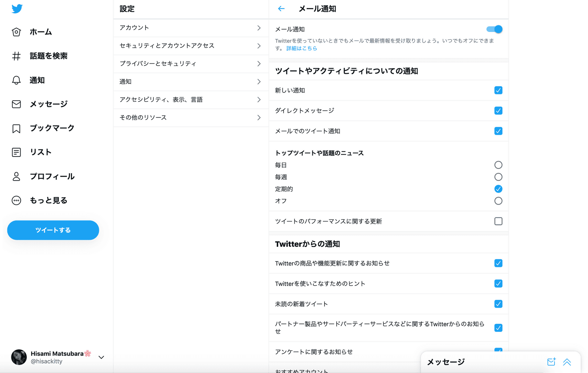Screen dimensions: 588x373
Task: Enable ツイートのパフォーマンスに関する更新 checkbox
Action: (x=498, y=221)
